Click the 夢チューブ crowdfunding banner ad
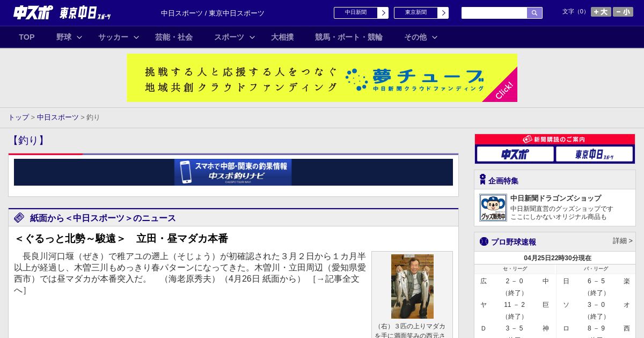 322,78
